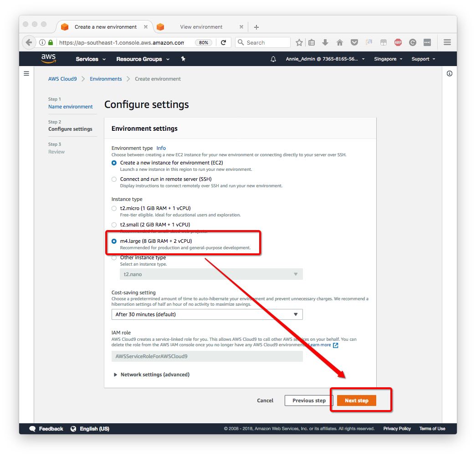Close the Create a new environment tab

(146, 27)
